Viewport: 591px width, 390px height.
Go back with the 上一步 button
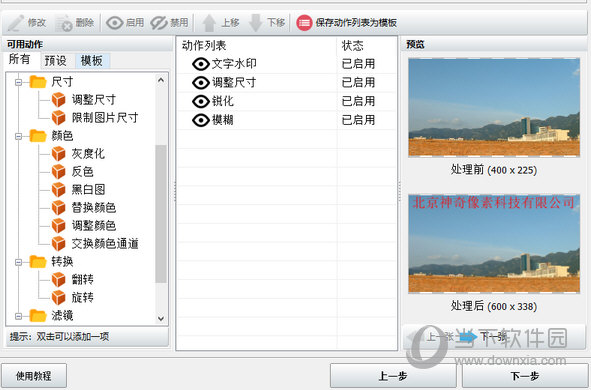(x=393, y=376)
